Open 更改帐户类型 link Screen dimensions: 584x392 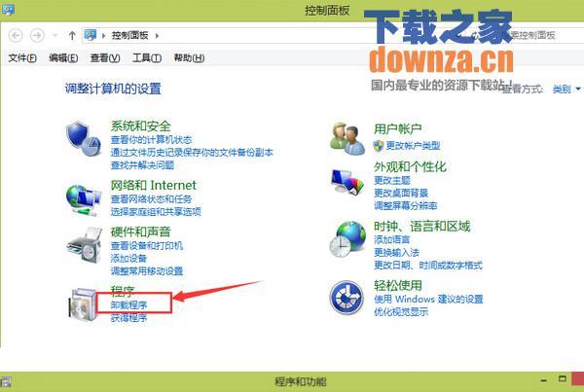pyautogui.click(x=413, y=146)
